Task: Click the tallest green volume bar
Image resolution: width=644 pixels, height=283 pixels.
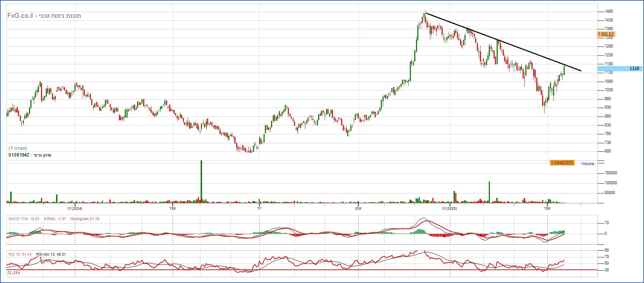Action: (x=201, y=181)
